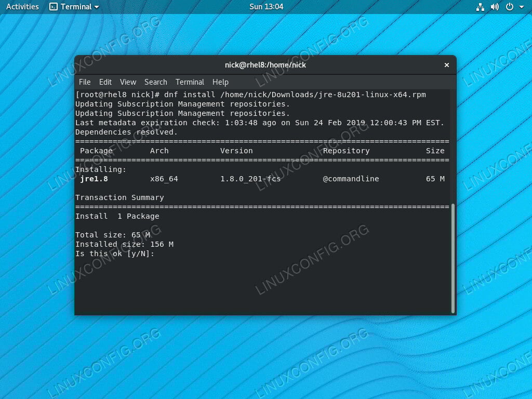Image resolution: width=532 pixels, height=399 pixels.
Task: Click the version 1.8.0_201-fcs
Action: [x=250, y=179]
